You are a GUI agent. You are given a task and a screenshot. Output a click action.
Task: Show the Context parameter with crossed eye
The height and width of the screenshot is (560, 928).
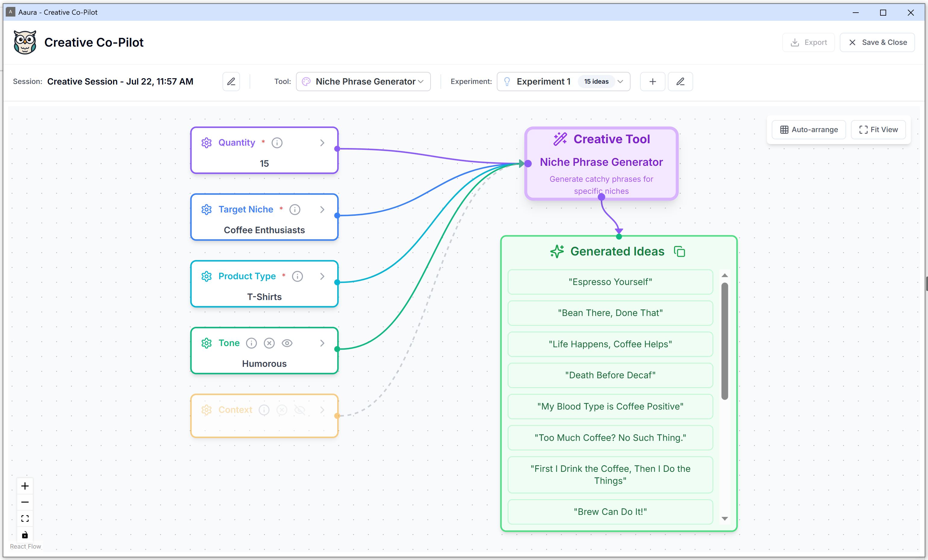click(299, 410)
